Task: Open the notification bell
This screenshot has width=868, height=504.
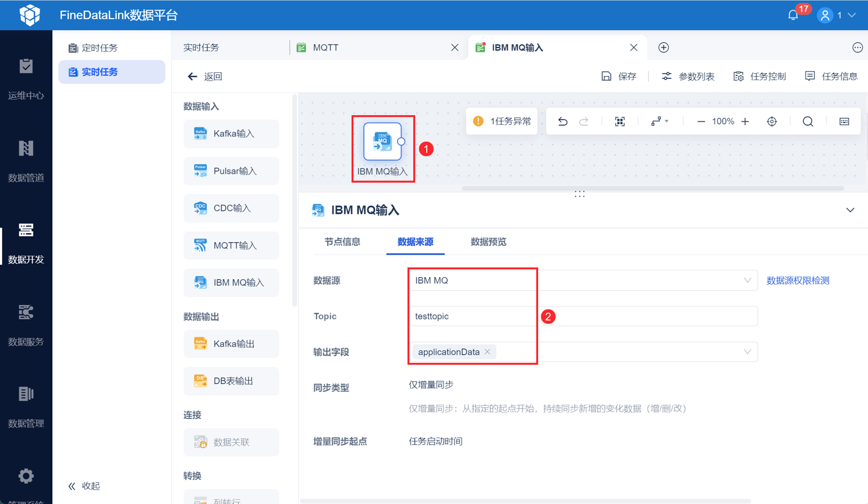Action: (x=793, y=15)
